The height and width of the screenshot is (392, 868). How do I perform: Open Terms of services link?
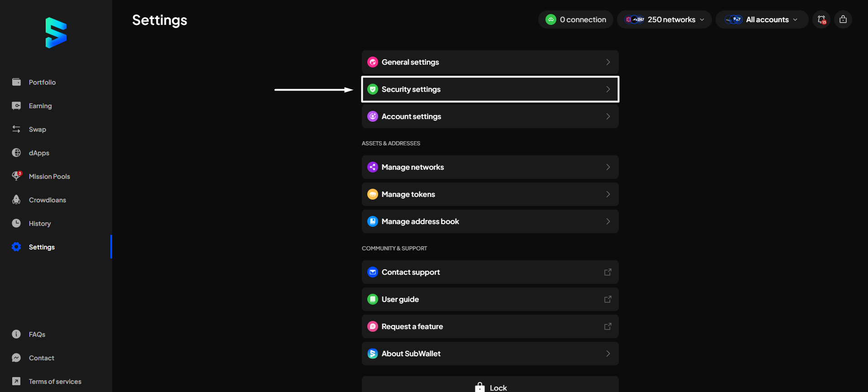pyautogui.click(x=55, y=382)
